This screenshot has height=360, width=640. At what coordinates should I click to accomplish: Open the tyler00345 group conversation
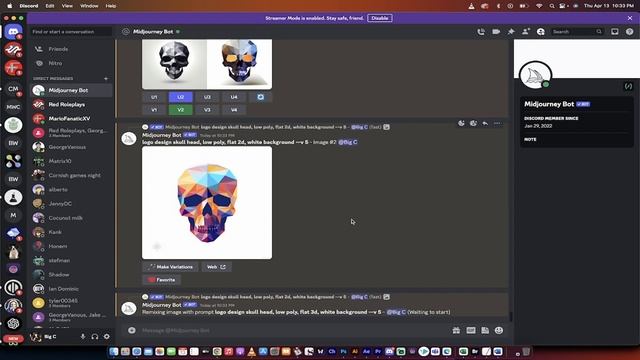[71, 303]
